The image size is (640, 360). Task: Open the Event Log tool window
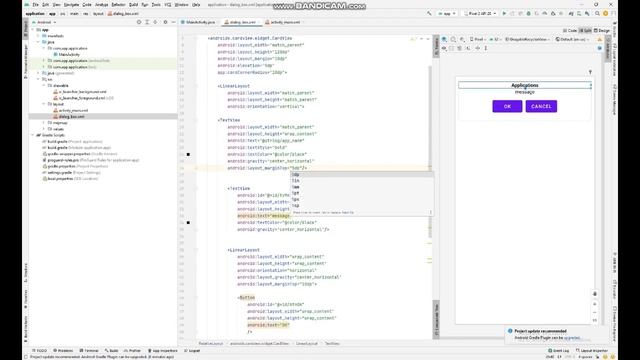click(558, 351)
